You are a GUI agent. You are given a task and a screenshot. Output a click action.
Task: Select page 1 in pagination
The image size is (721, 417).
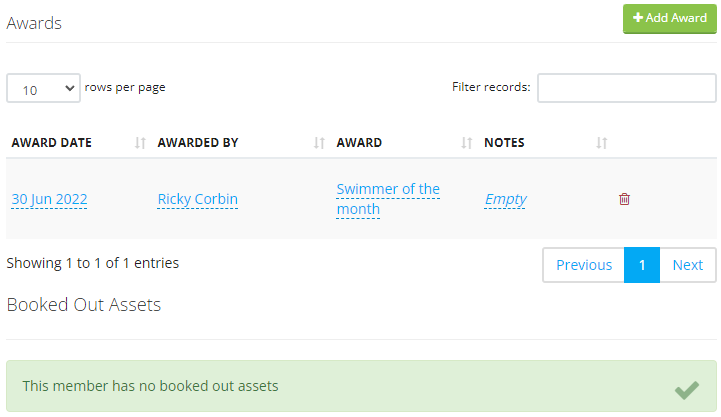pyautogui.click(x=642, y=265)
